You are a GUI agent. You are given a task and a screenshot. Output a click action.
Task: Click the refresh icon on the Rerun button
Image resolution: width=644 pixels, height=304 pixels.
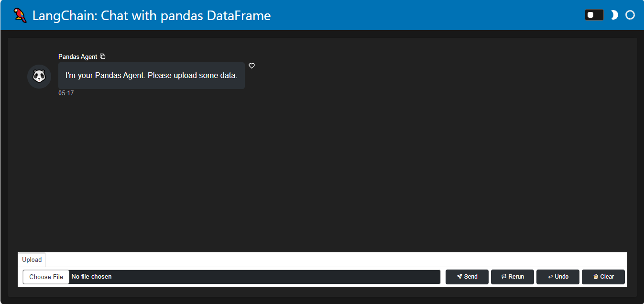[x=503, y=277]
